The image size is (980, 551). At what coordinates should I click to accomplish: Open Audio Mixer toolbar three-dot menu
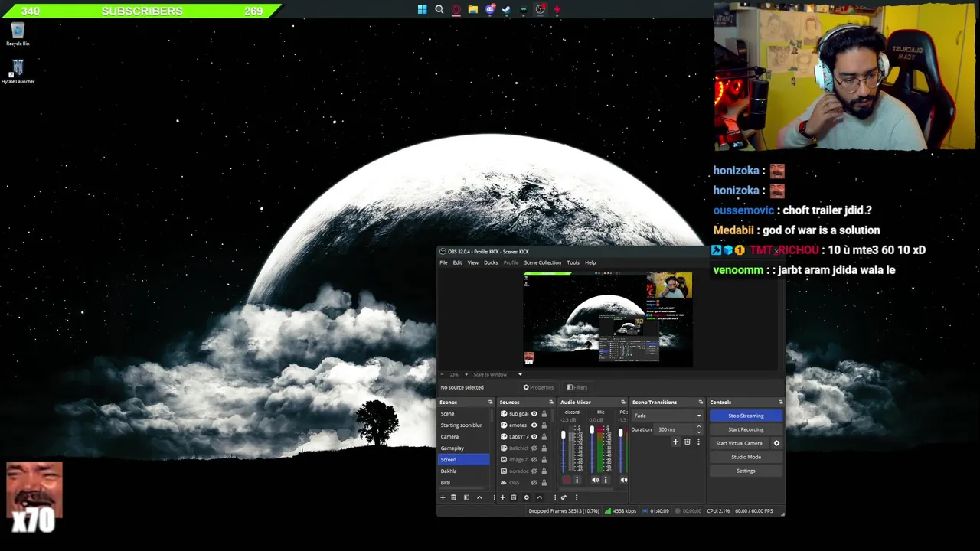[577, 497]
